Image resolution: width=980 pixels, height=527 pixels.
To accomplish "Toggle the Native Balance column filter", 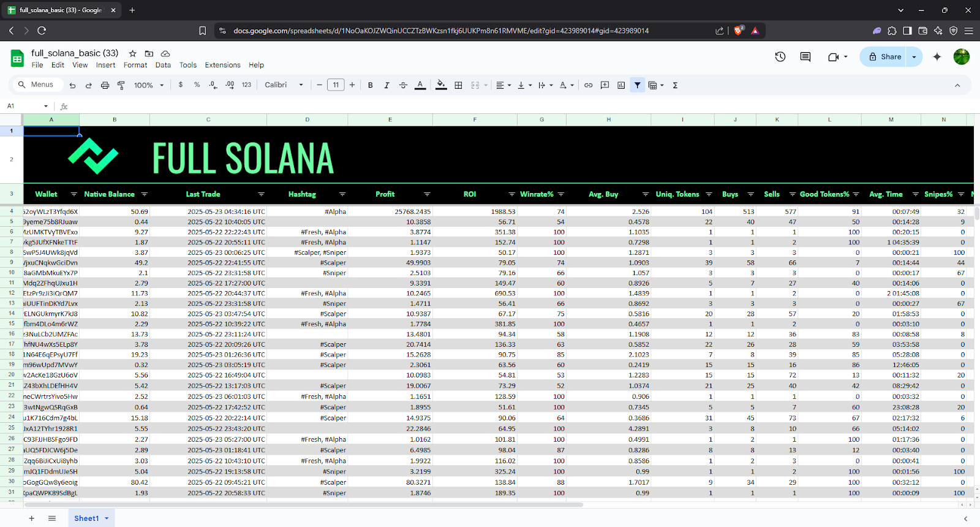I will pyautogui.click(x=145, y=194).
